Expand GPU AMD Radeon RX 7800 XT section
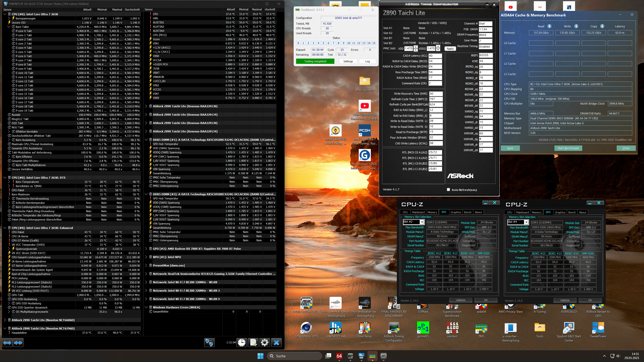 pos(146,249)
